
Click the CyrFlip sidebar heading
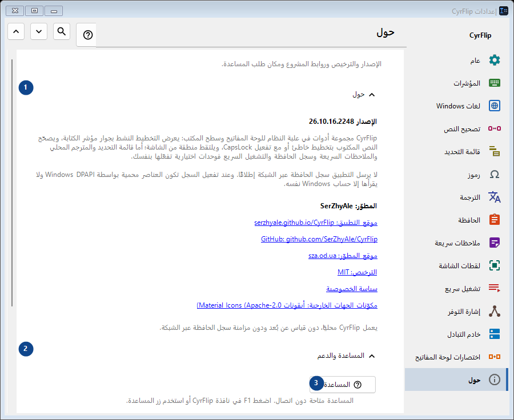480,35
